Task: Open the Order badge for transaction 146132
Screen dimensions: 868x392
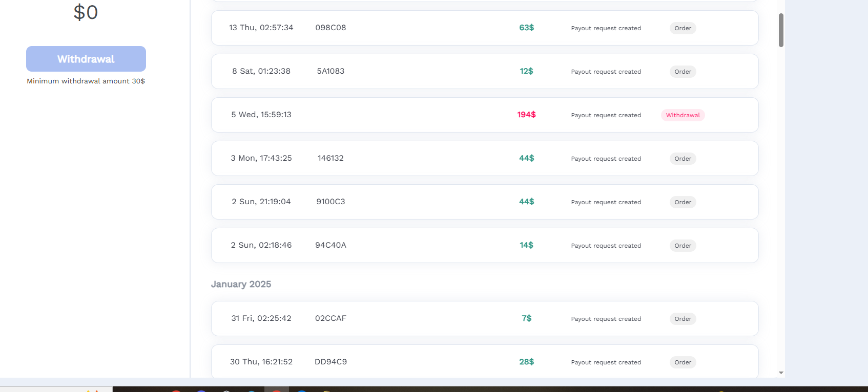Action: tap(683, 159)
